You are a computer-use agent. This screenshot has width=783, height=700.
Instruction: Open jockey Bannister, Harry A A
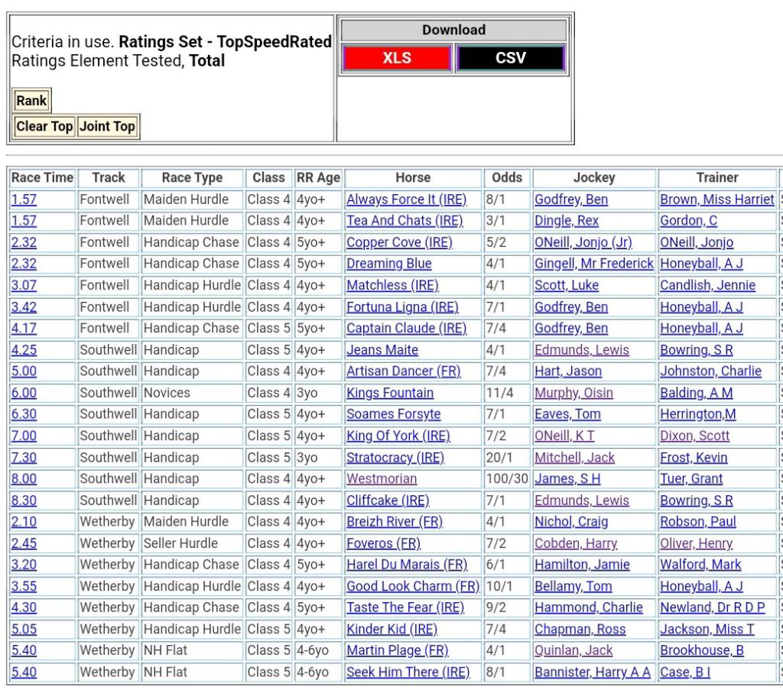coord(593,672)
